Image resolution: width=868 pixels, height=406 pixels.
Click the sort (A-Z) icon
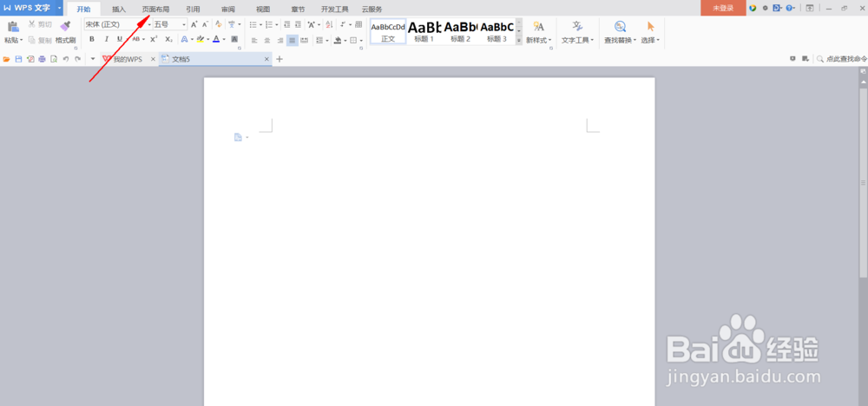point(329,24)
